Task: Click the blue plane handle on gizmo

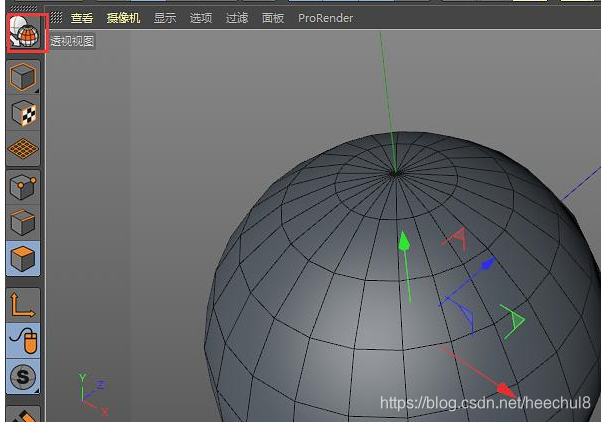Action: (464, 314)
